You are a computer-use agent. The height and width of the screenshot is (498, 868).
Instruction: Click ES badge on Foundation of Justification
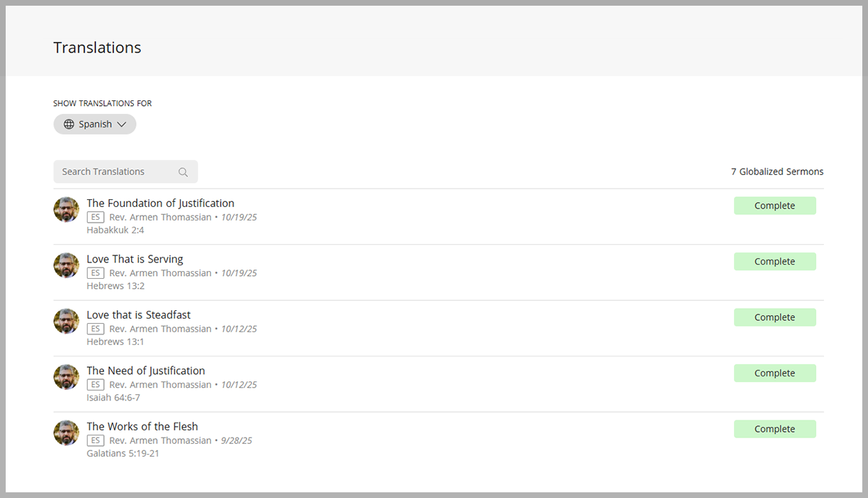[95, 218]
